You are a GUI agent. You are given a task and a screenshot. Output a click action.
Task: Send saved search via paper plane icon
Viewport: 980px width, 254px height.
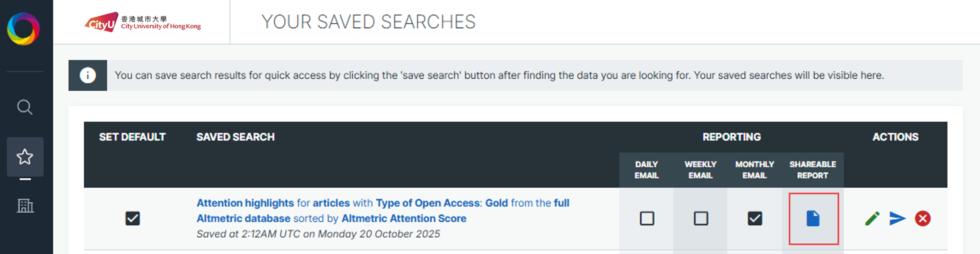(897, 219)
